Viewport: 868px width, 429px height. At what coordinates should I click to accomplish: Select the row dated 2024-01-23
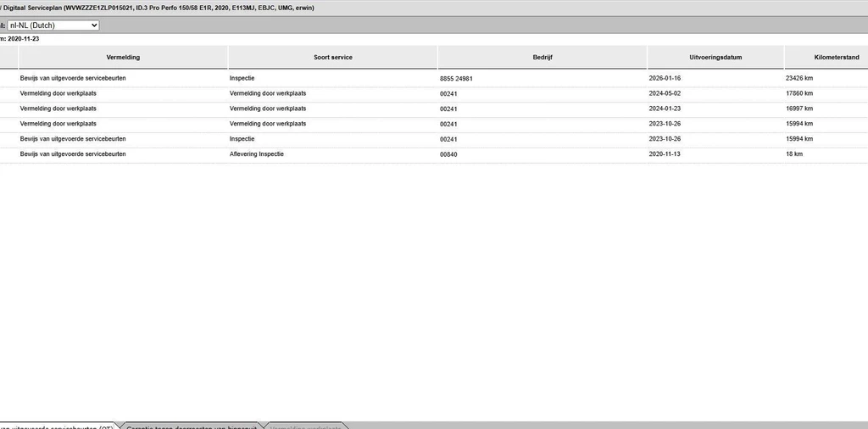pyautogui.click(x=434, y=109)
